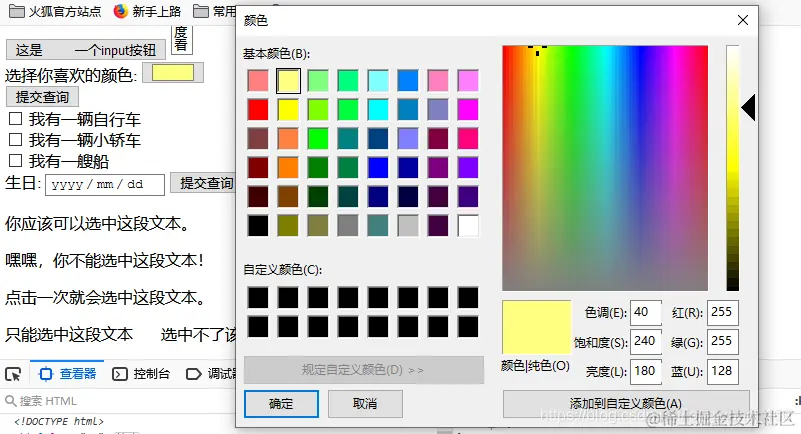Viewport: 801px width, 434px height.
Task: Click 添加到自定义颜色(A) button
Action: point(626,404)
